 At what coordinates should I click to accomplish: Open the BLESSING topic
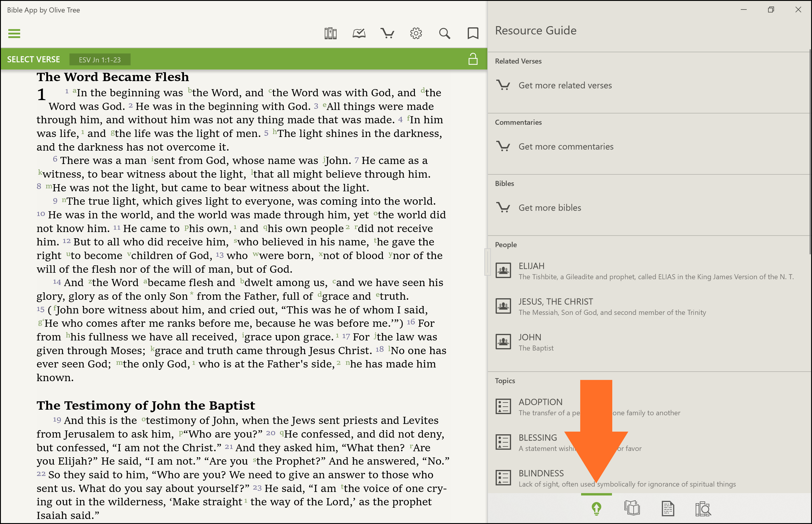[649, 443]
